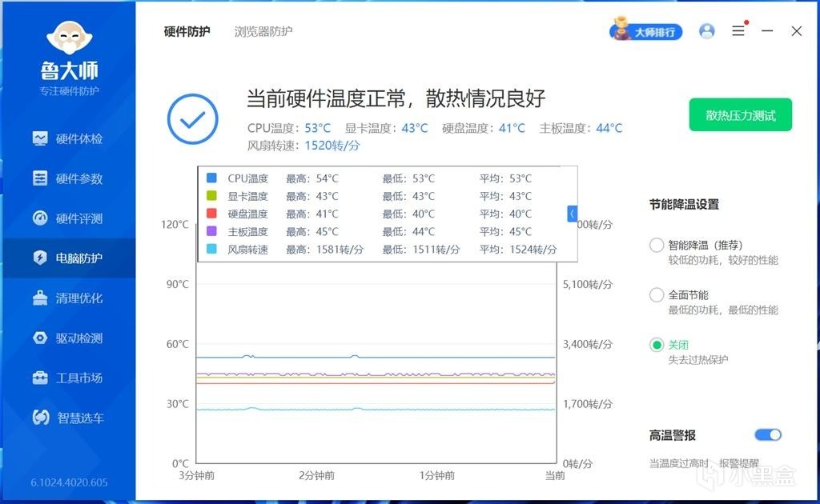Screen dimensions: 820x504
Task: Select the 智能降温（推荐）radio option
Action: point(657,245)
